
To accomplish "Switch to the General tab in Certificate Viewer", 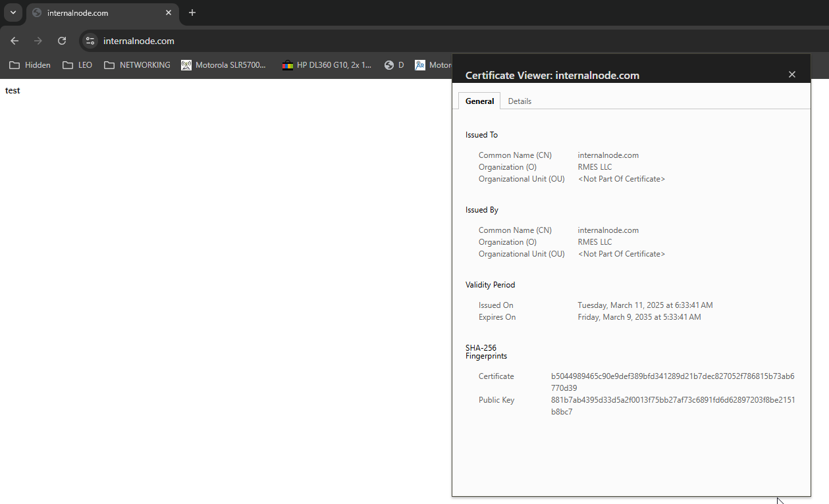I will pos(479,101).
